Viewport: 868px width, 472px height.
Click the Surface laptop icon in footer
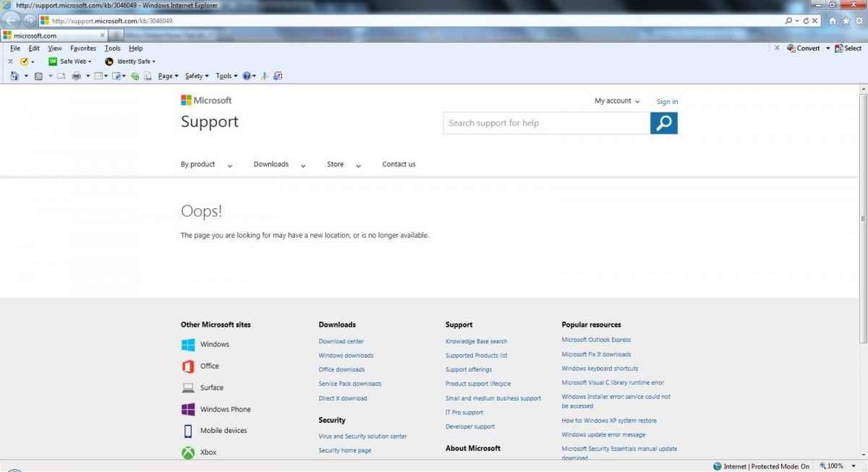[x=188, y=388]
